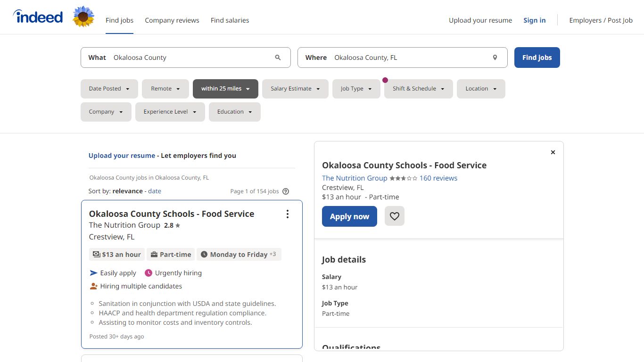Image resolution: width=644 pixels, height=362 pixels.
Task: Expand the Salary Estimate filter
Action: [295, 89]
